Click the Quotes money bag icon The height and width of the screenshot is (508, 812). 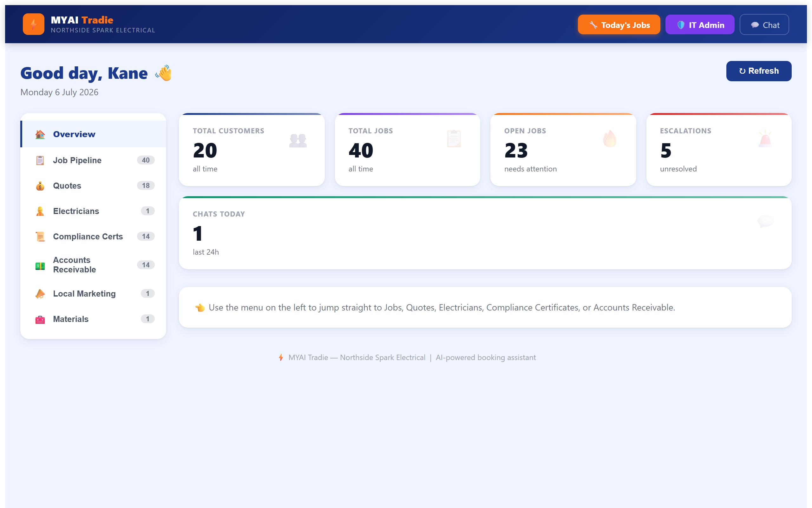(x=40, y=186)
